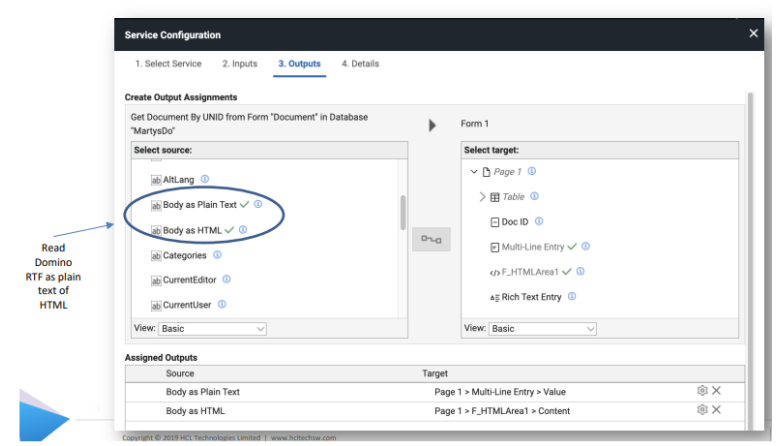
Task: Select CurrentUser source item
Action: tap(187, 305)
